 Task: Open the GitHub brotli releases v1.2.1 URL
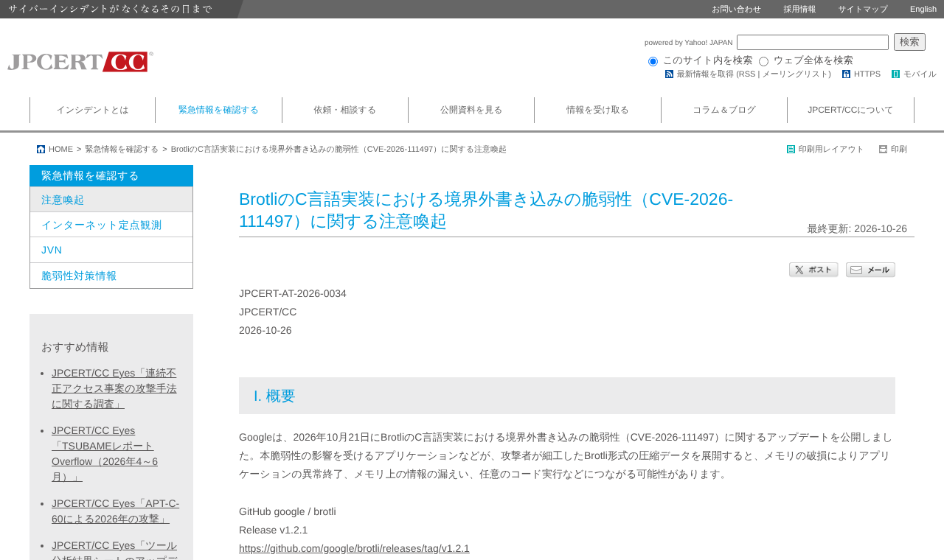point(354,548)
